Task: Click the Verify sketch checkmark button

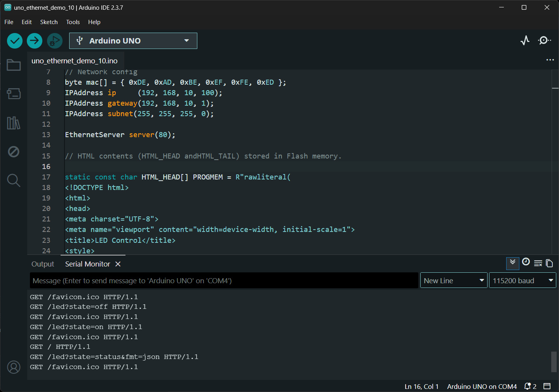Action: pos(15,41)
